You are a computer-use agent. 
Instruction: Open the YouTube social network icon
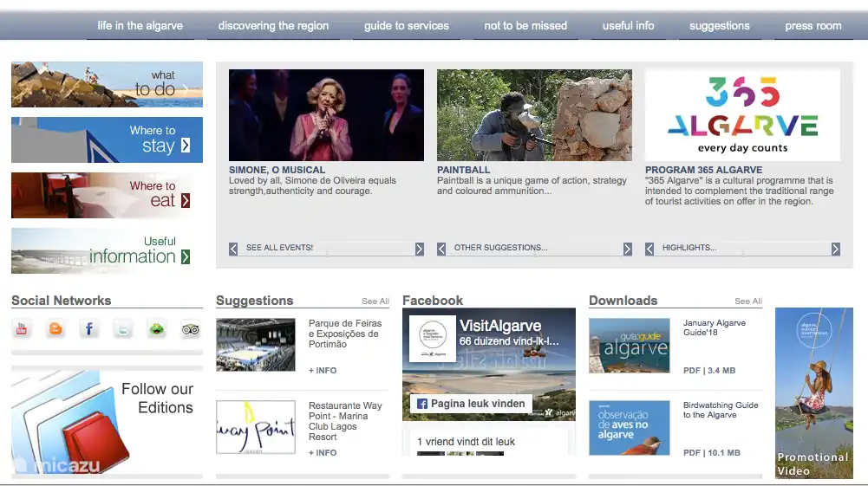click(23, 329)
